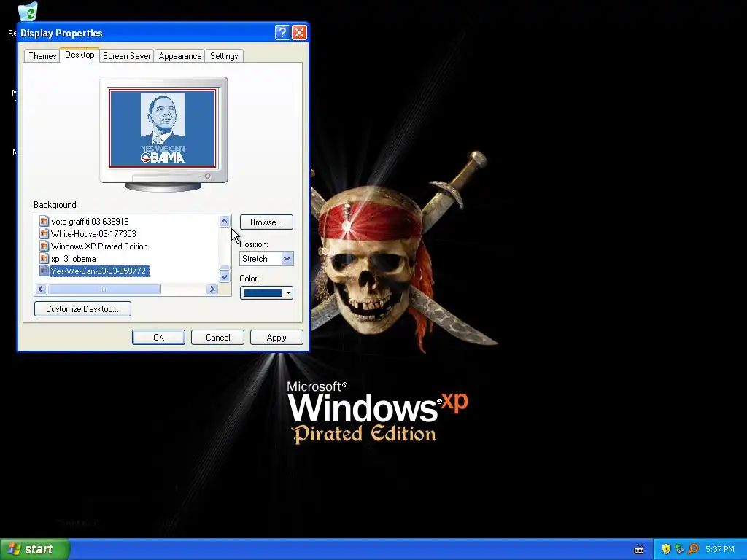Select Yes-We-Can-03-03-959772 background
This screenshot has height=560, width=747.
(98, 271)
